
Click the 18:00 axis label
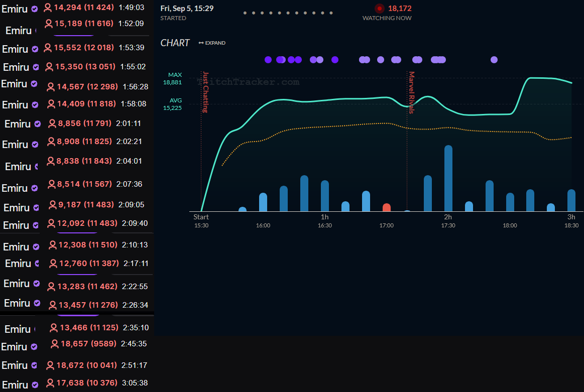coord(510,225)
